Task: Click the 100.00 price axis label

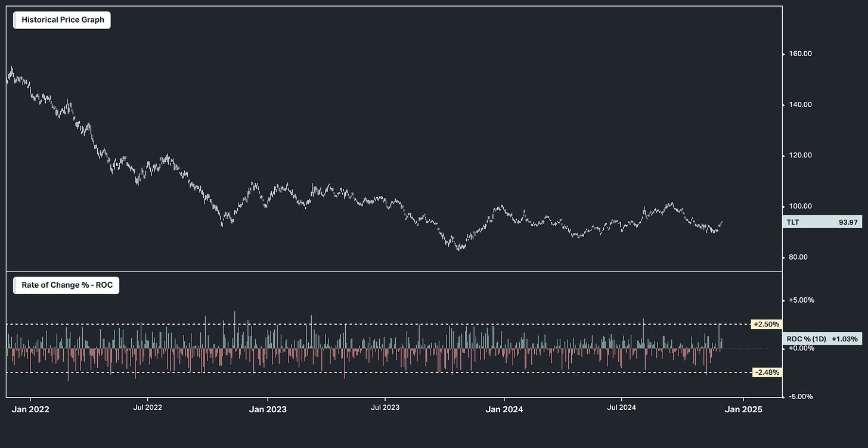Action: point(800,206)
